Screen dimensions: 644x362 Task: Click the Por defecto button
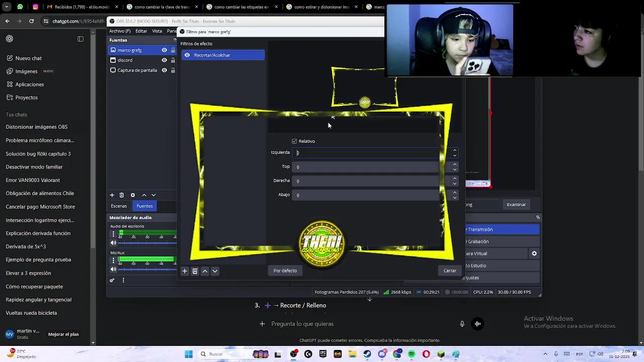285,271
